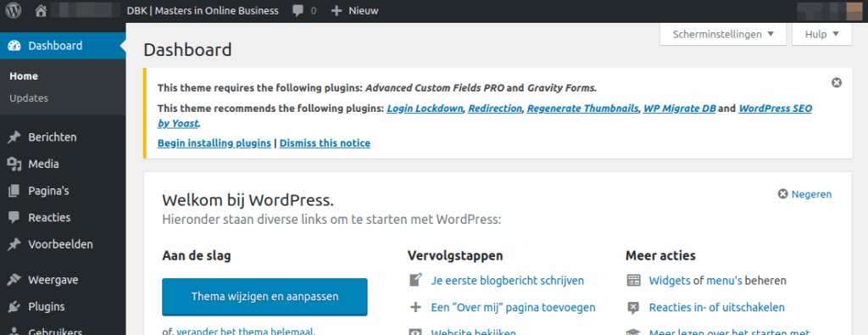Select Updates submenu item
The width and height of the screenshot is (868, 335).
[29, 98]
